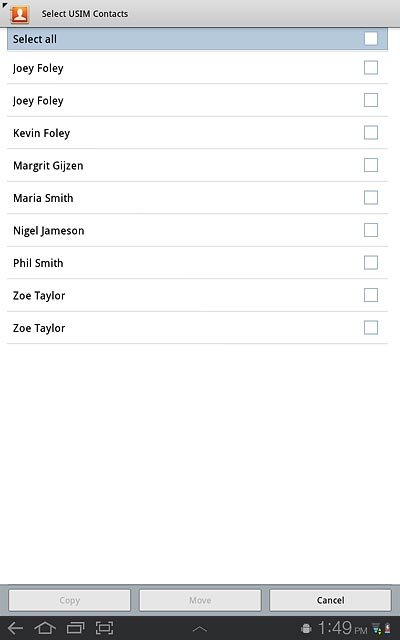Open the home screen via house icon
400x640 pixels.
click(45, 628)
